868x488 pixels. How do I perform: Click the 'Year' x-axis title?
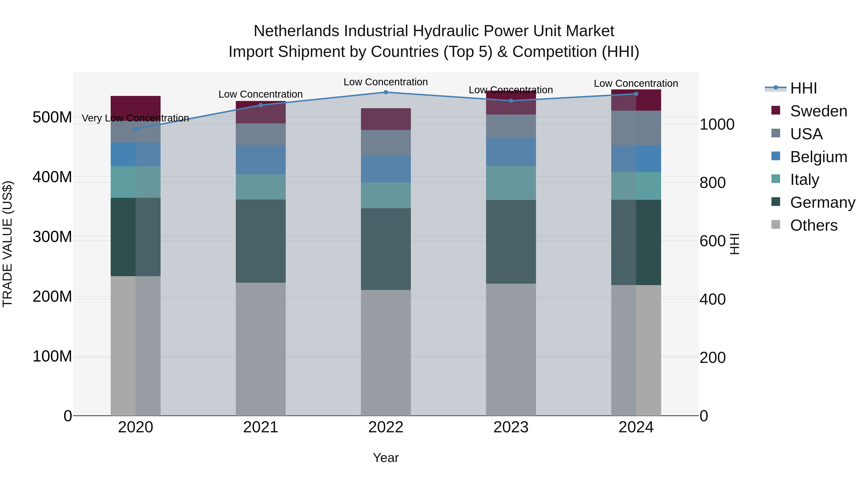pos(386,458)
